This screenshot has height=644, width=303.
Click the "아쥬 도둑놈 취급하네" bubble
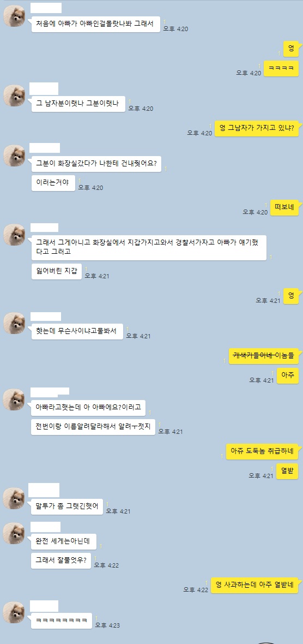pyautogui.click(x=262, y=451)
